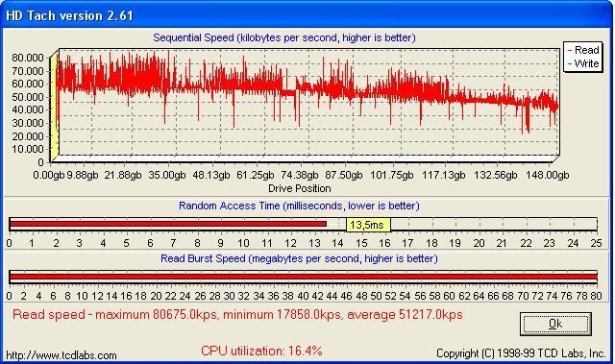Click the red Random Access Time bar
This screenshot has width=615, height=364.
tap(168, 224)
